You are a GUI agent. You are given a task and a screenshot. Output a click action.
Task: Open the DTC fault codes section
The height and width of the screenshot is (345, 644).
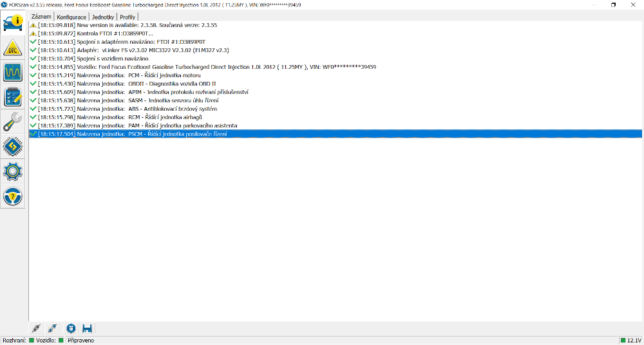pos(14,48)
